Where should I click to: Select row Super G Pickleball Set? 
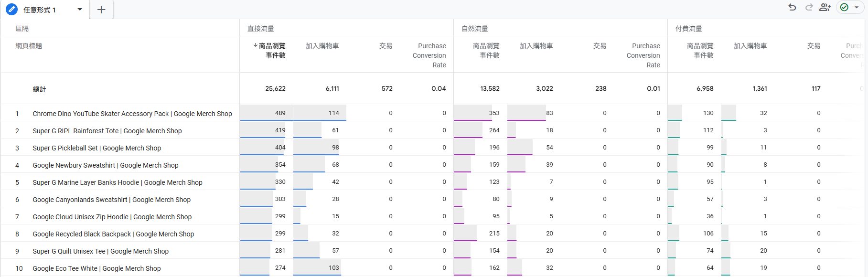pyautogui.click(x=96, y=148)
